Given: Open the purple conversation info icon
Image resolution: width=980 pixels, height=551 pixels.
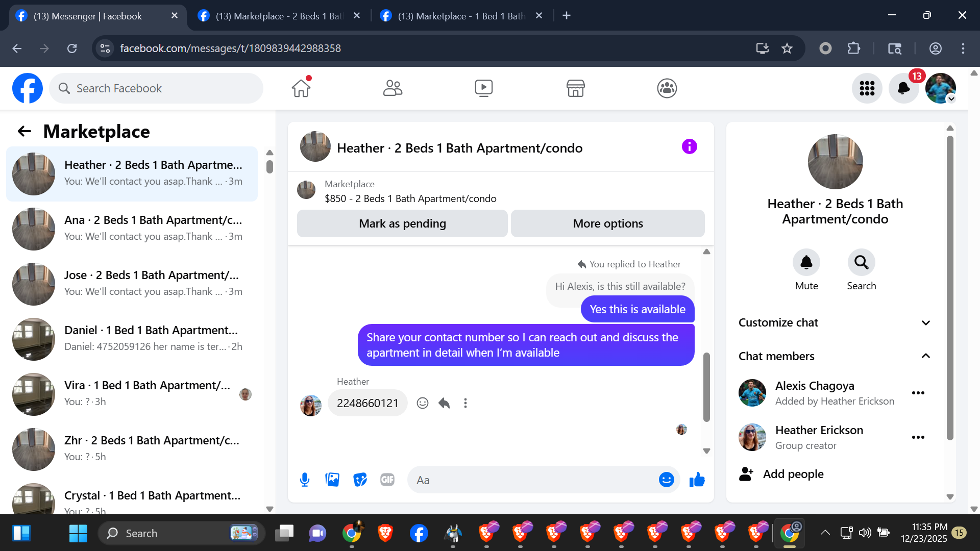Looking at the screenshot, I should point(689,147).
